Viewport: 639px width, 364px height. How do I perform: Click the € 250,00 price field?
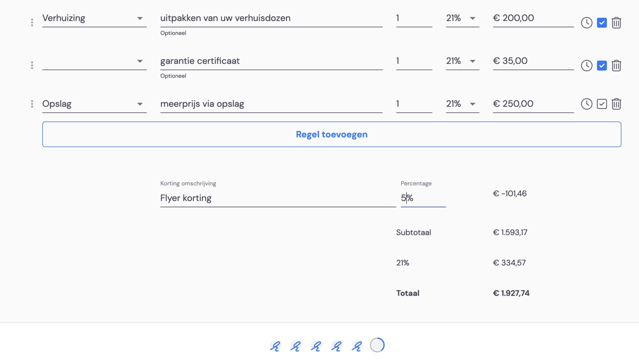533,104
